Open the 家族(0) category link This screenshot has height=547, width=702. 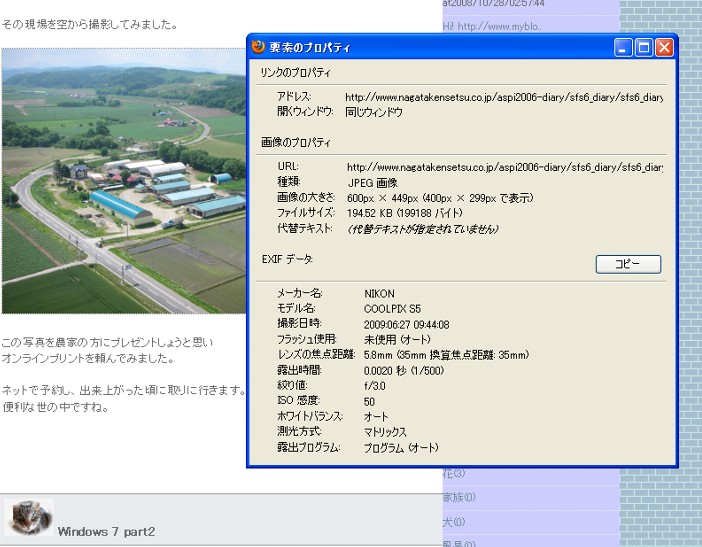point(459,497)
